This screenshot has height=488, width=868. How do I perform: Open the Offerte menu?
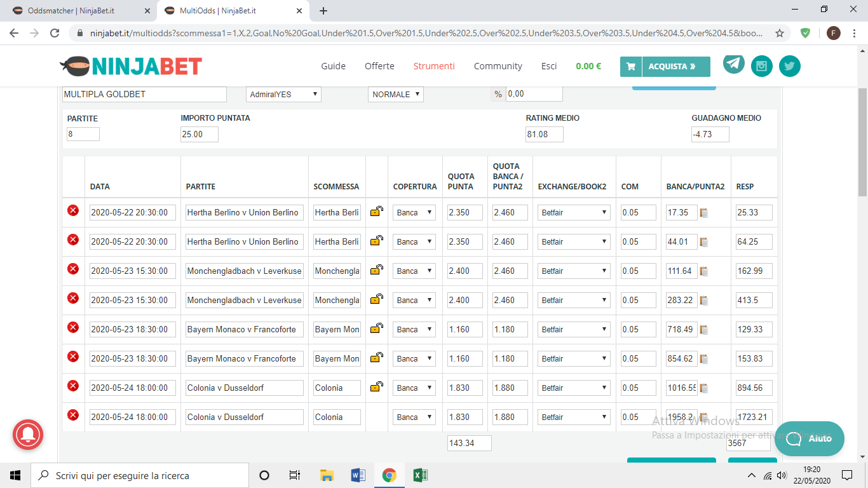click(379, 66)
